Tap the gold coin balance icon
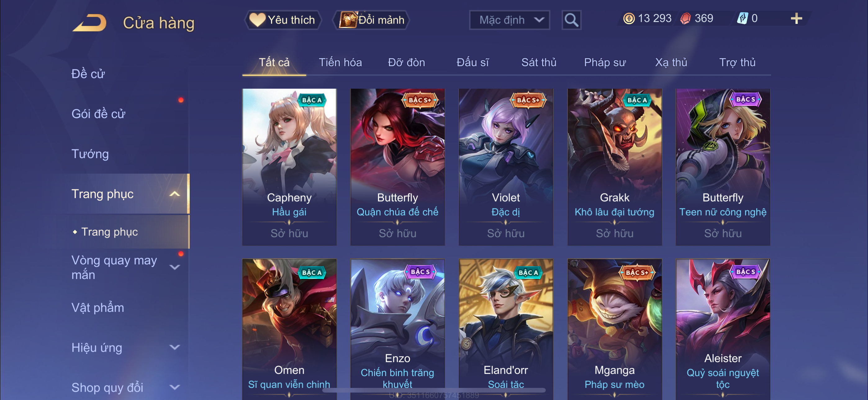This screenshot has width=868, height=400. [x=629, y=19]
